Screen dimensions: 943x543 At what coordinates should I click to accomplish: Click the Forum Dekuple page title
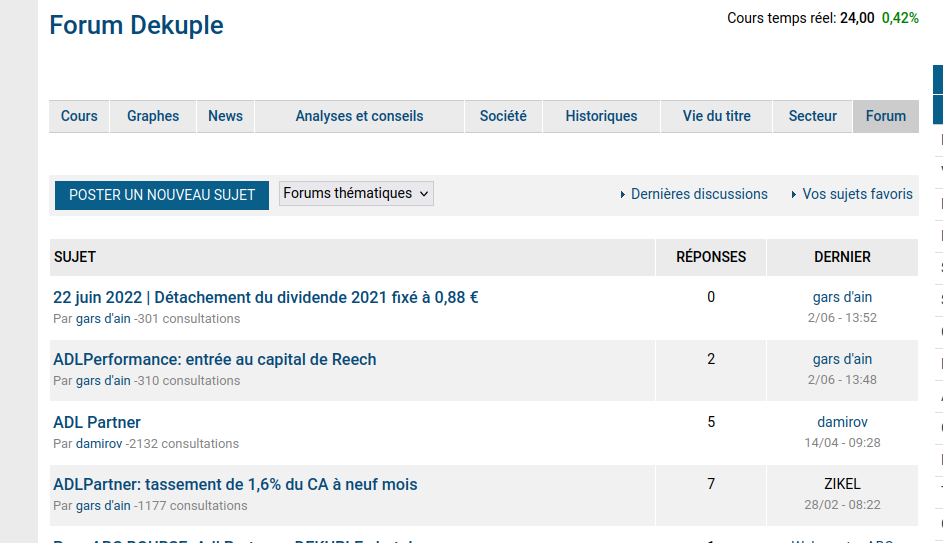click(x=137, y=25)
